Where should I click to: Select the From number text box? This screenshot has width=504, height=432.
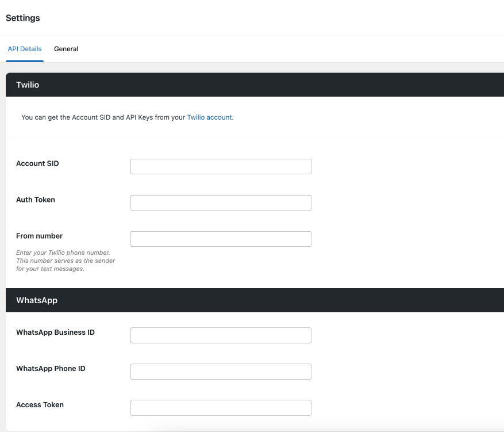pos(221,239)
